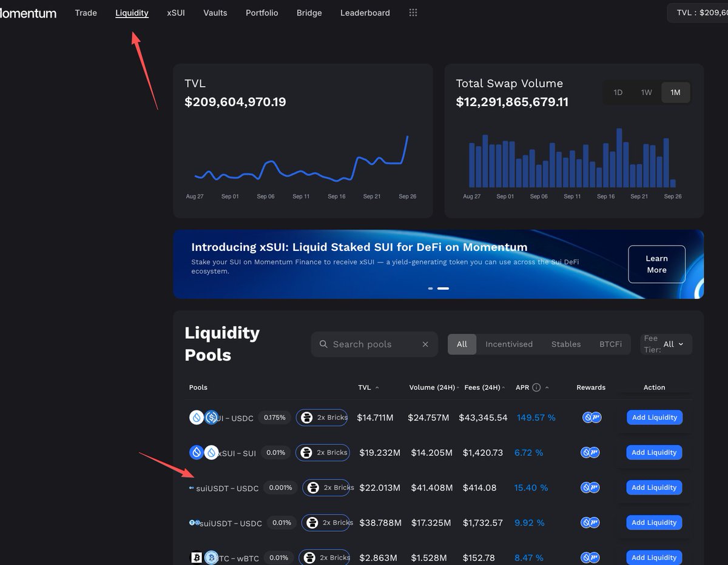Viewport: 728px width, 565px height.
Task: Click the 8.47 % APR value
Action: coord(529,558)
